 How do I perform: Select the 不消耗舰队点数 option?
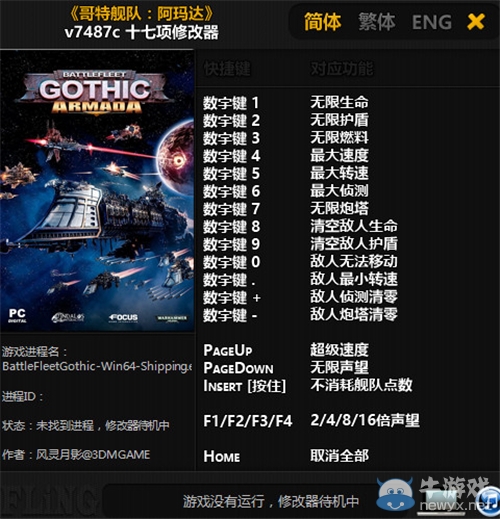361,385
